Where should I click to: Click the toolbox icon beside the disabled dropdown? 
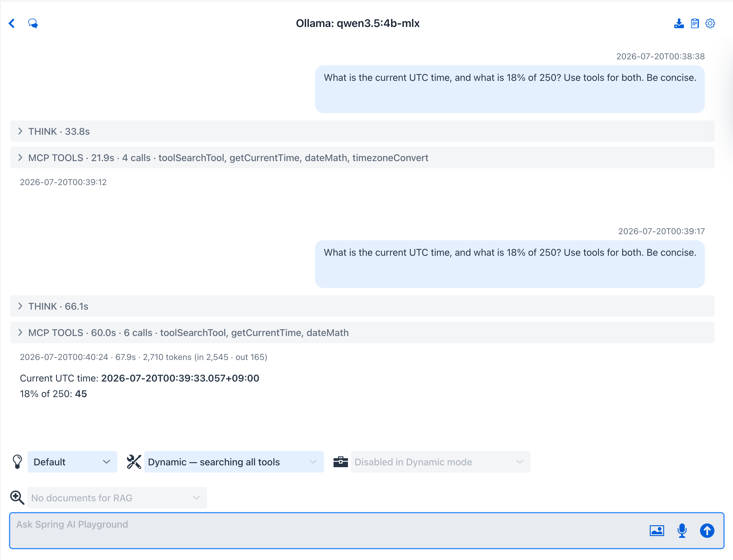pos(341,462)
